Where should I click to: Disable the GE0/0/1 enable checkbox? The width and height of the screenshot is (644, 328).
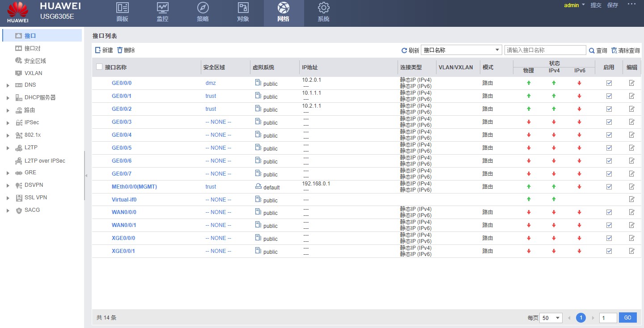click(x=609, y=96)
